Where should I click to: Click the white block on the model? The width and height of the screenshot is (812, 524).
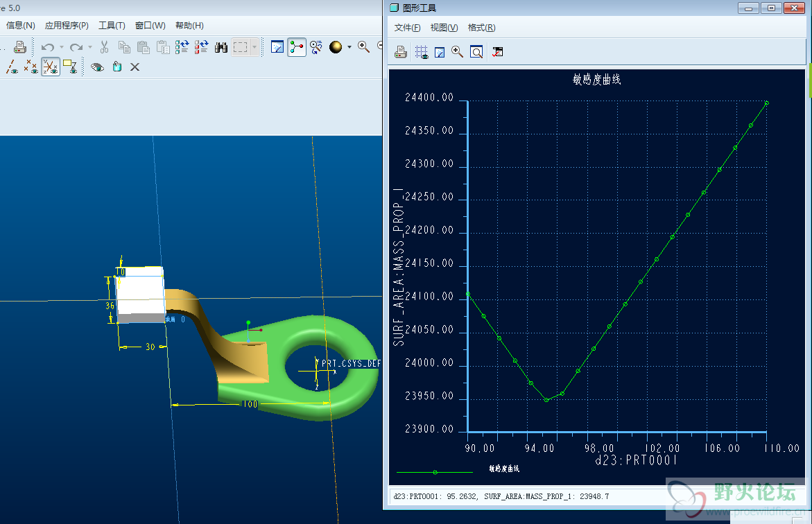(x=140, y=294)
